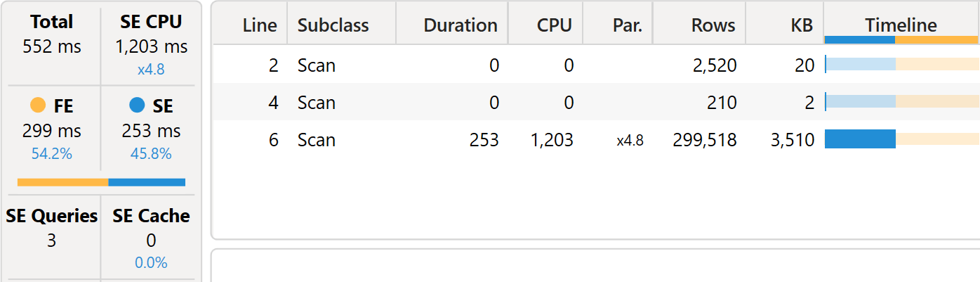The image size is (980, 282).
Task: Sort by the Rows column header
Action: [713, 26]
